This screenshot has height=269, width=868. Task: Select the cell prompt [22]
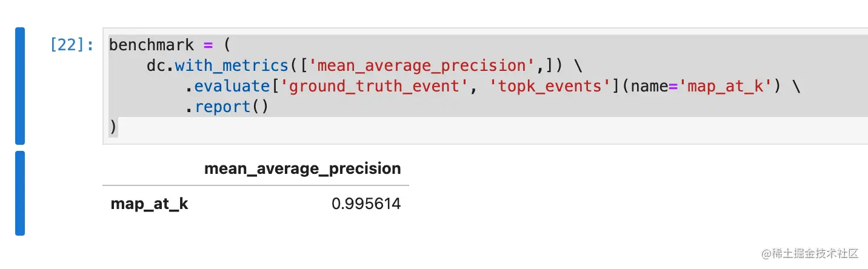pos(72,45)
